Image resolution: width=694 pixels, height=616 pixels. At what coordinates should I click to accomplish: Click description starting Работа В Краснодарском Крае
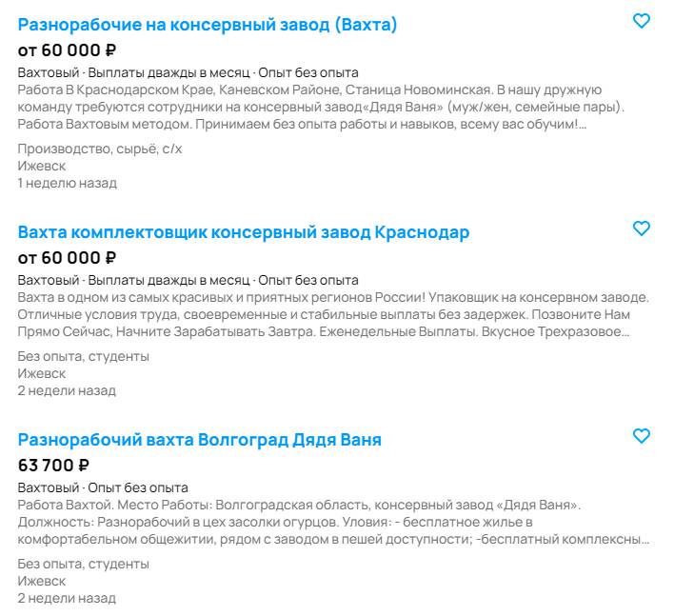321,107
